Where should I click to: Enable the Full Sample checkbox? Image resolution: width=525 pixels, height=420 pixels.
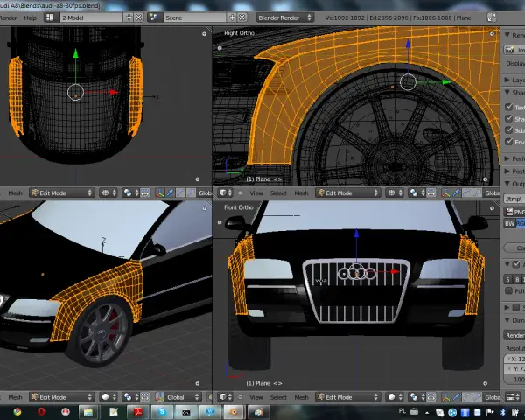pyautogui.click(x=509, y=290)
